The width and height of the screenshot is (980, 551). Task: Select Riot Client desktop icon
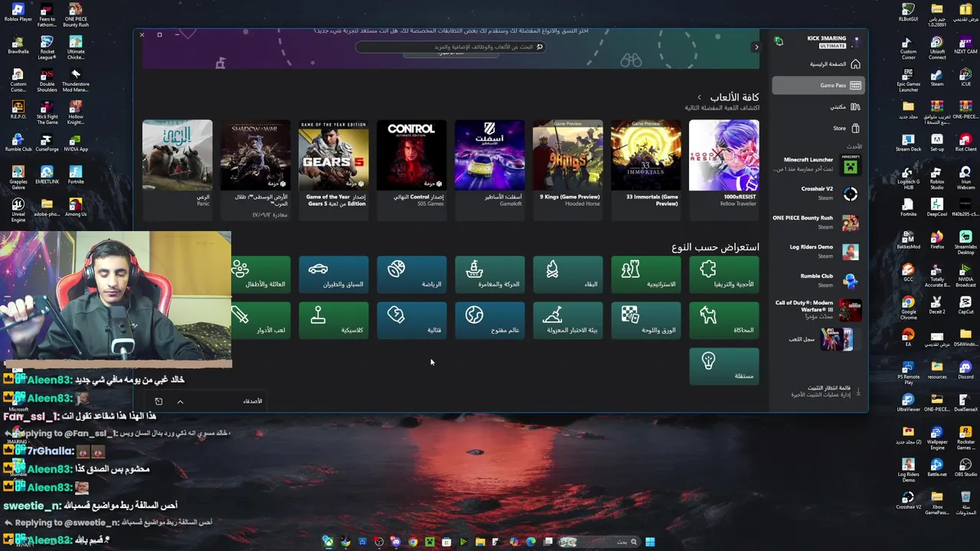pos(965,143)
